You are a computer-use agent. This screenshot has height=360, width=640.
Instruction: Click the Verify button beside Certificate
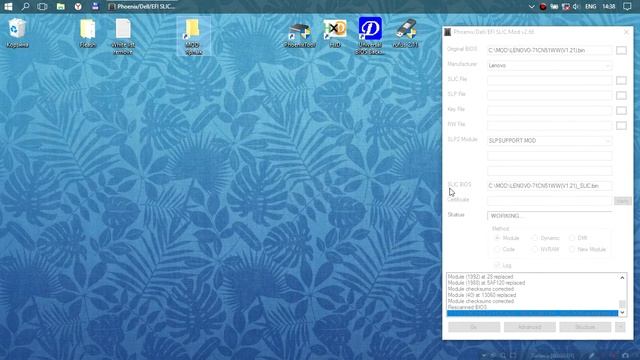click(x=622, y=201)
